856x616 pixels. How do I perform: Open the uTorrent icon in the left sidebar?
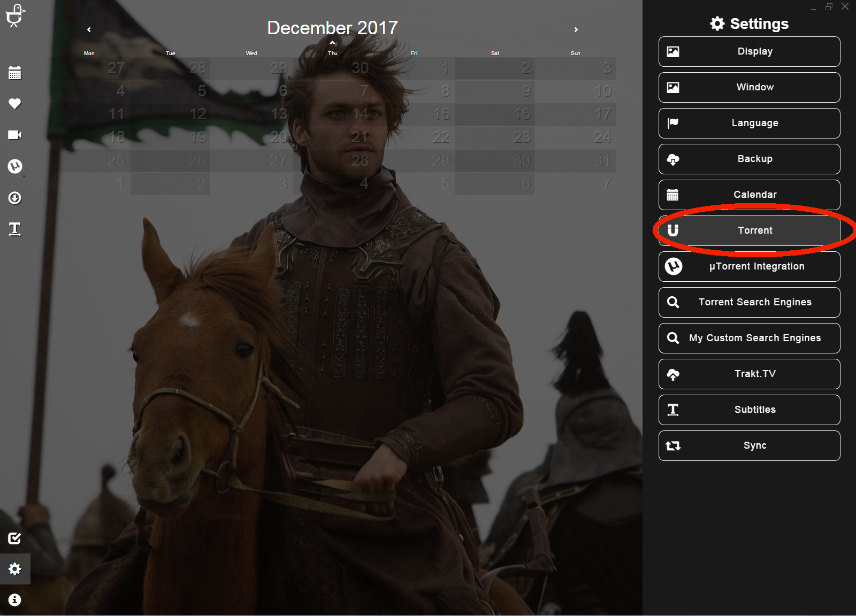[15, 166]
